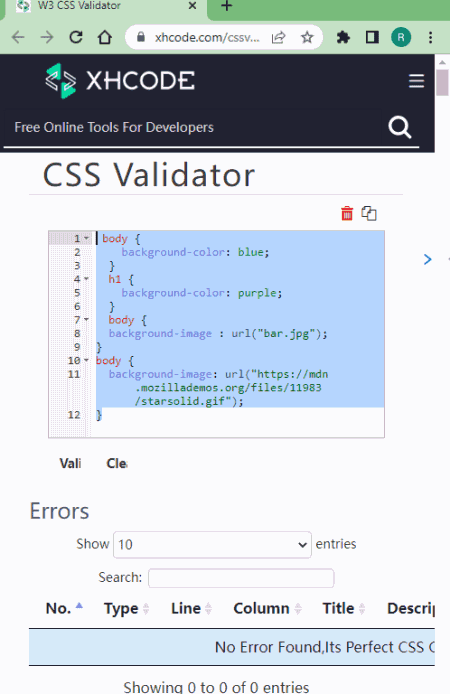Sort table by the Line column
This screenshot has width=450, height=694.
coord(191,609)
